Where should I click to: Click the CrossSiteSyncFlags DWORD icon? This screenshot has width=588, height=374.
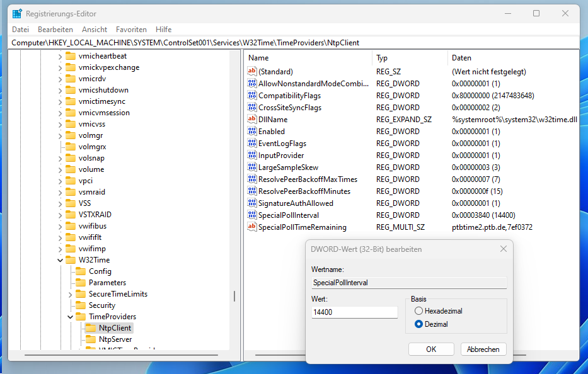point(252,107)
